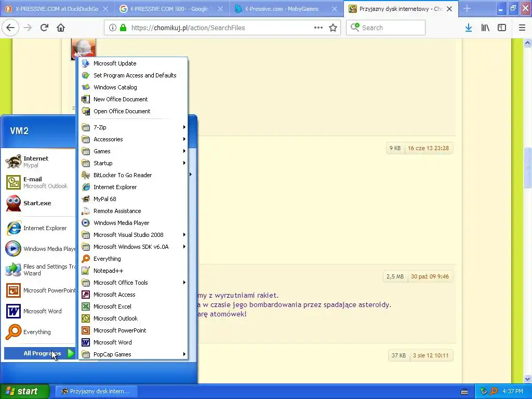
Task: Toggle the browser sidebar view
Action: (x=502, y=28)
